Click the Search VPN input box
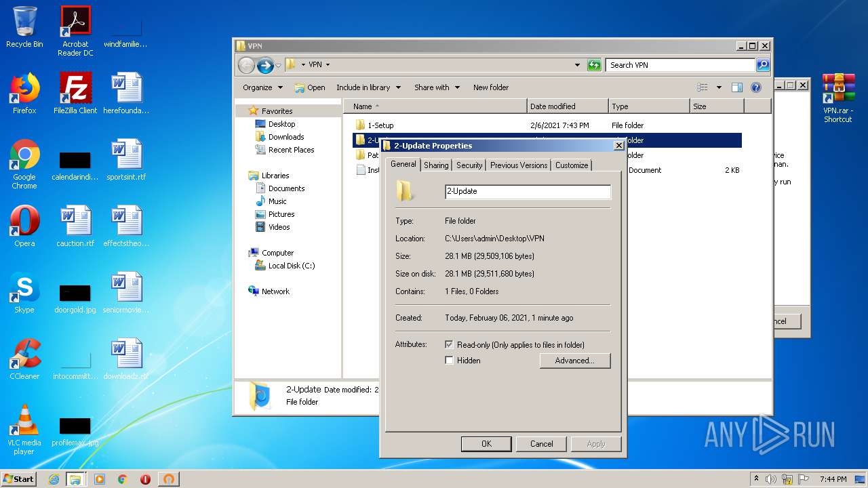Screen dimensions: 868x488 coord(680,65)
